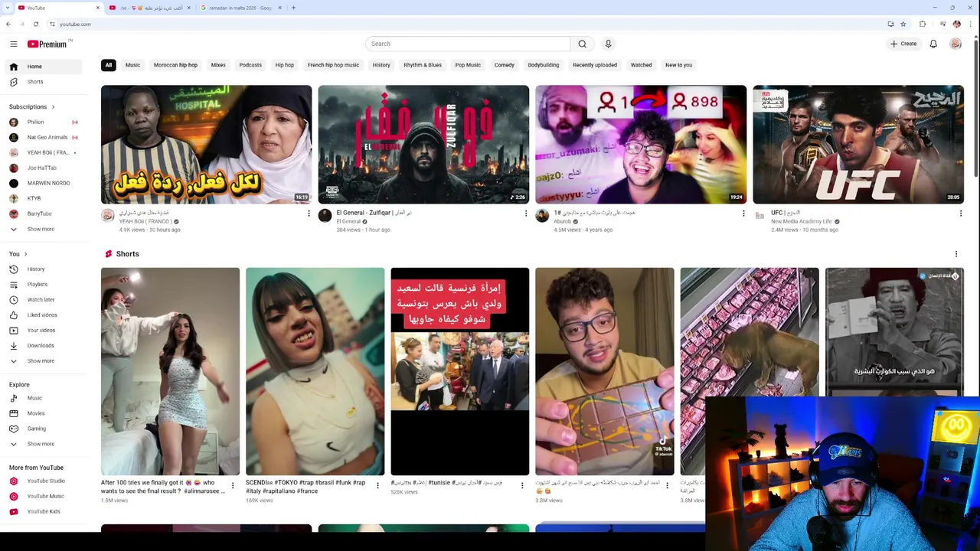Select French hip hop music chip
Image resolution: width=980 pixels, height=551 pixels.
click(333, 65)
